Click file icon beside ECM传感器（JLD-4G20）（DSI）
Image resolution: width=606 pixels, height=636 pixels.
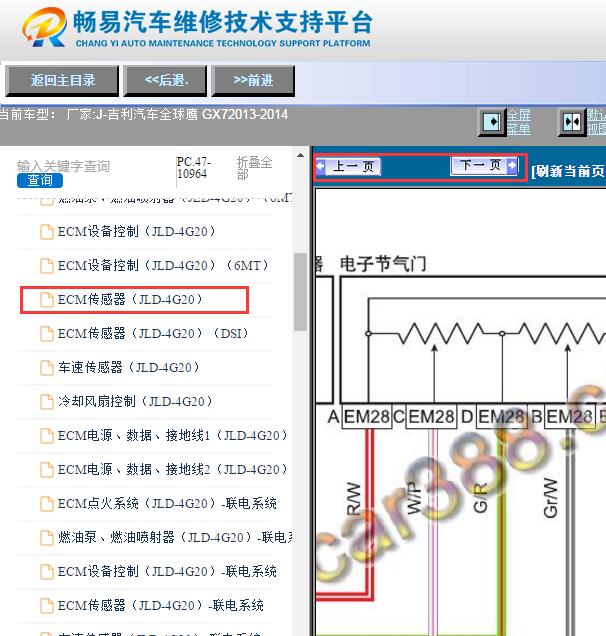point(47,334)
